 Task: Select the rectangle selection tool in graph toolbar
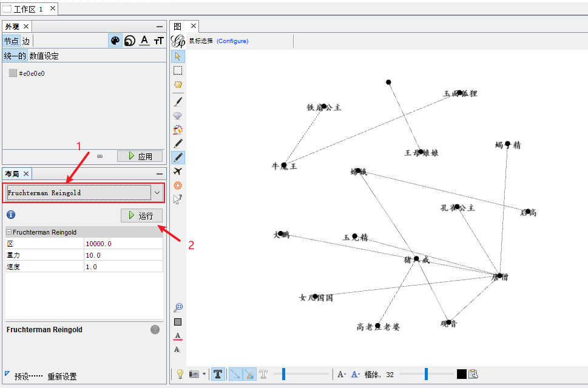[x=177, y=70]
